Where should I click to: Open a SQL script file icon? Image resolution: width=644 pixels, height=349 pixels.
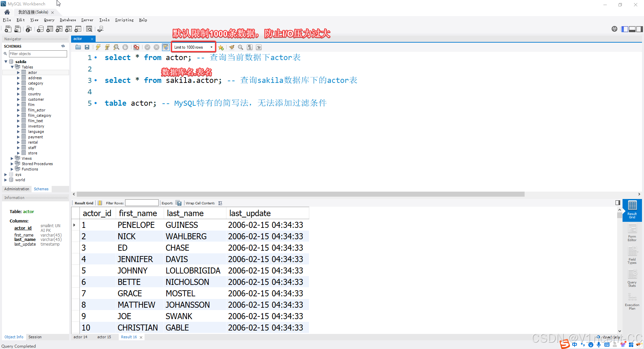pyautogui.click(x=17, y=29)
